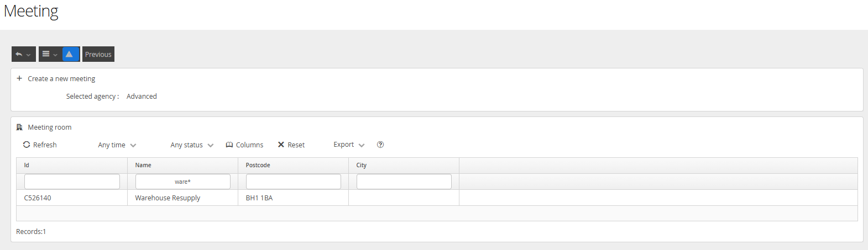
Task: Reset the table filters
Action: (291, 145)
